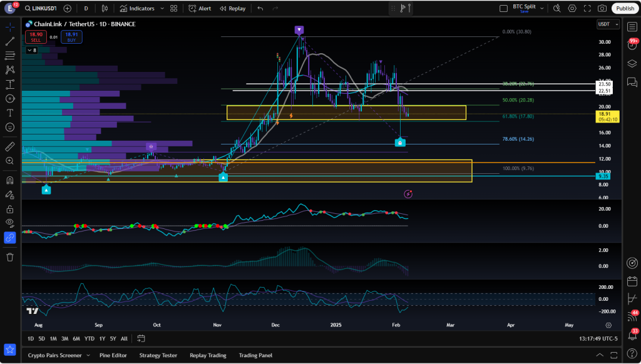
Task: Open the indicator templates grid icon
Action: 174,8
